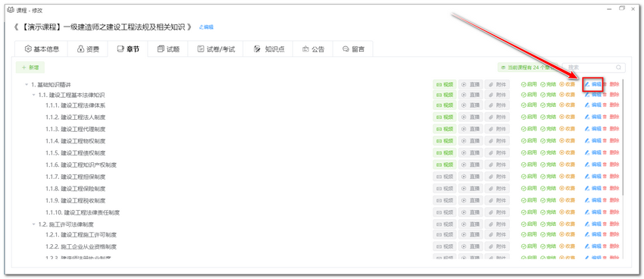Delete section 1.1.2. 建设工程法人制度
Viewport: 644px width, 279px height.
[x=611, y=117]
